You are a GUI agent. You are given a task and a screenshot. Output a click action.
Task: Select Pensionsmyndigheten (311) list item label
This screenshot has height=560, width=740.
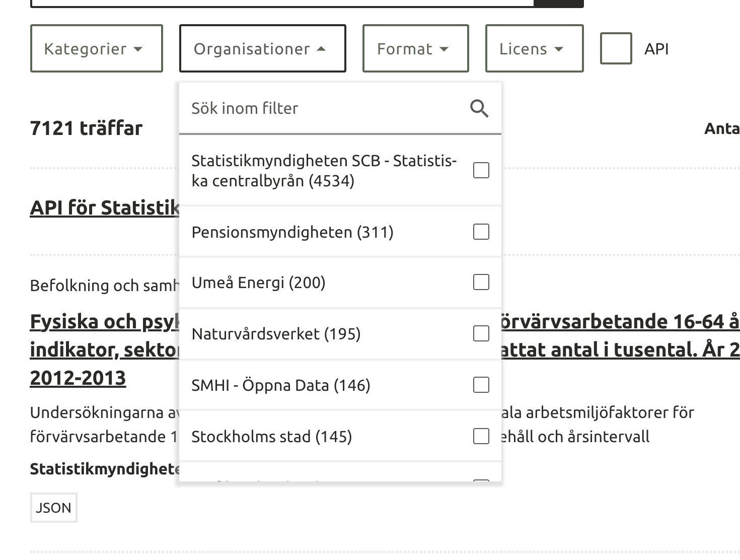tap(292, 232)
